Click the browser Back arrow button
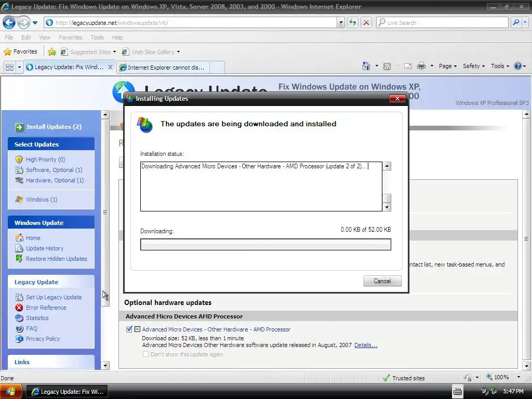Viewport: 532px width, 399px height. point(9,23)
